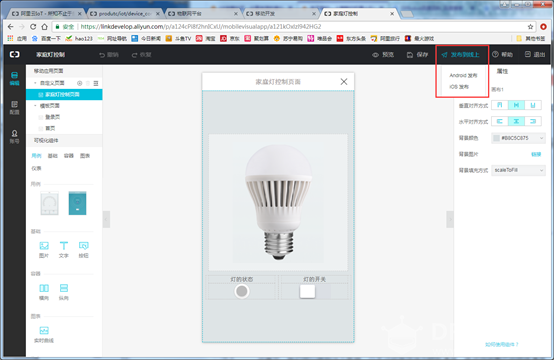Click the Preview (预览) eye button
The image size is (554, 360).
[x=383, y=55]
